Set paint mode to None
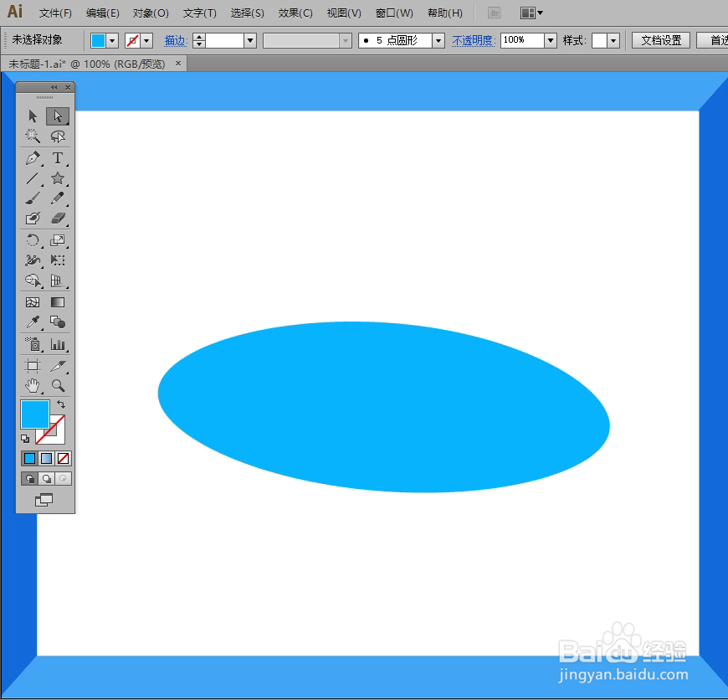 [x=63, y=459]
